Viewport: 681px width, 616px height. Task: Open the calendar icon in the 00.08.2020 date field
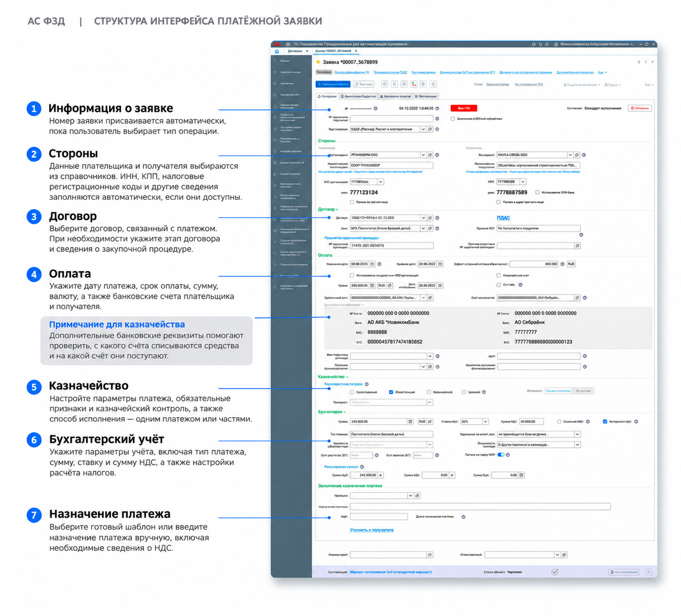pos(372,264)
